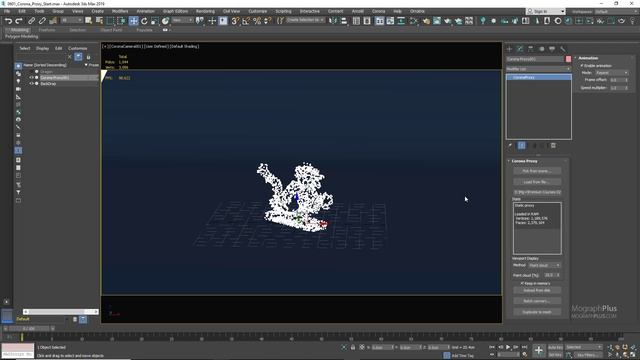Click the Pin Stack icon

510,146
